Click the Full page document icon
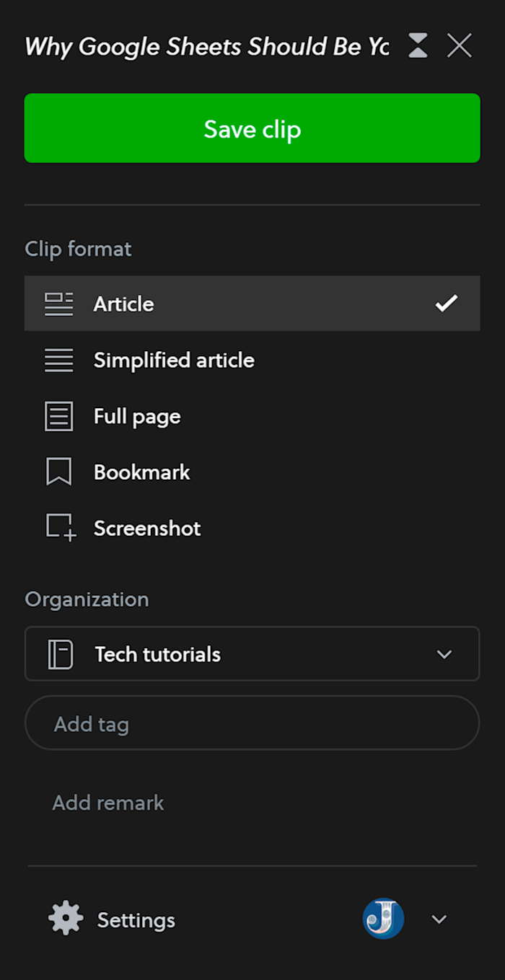 click(x=59, y=416)
